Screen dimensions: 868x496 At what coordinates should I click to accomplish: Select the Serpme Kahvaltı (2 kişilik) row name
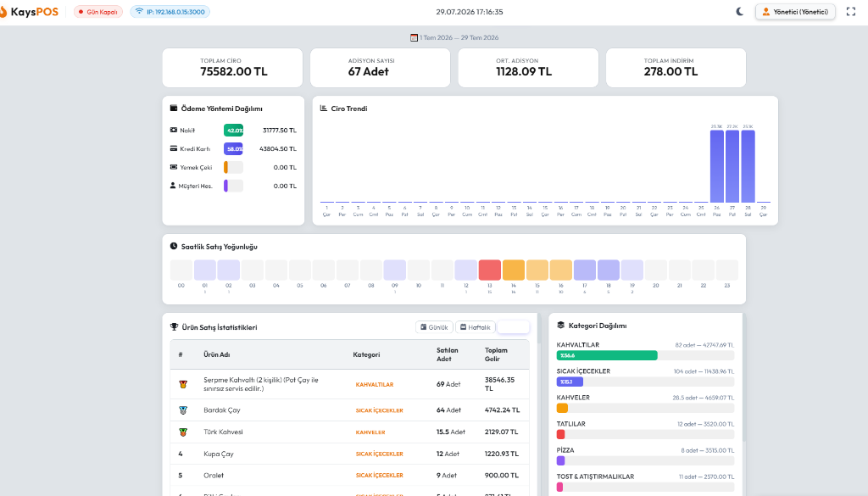pos(261,384)
